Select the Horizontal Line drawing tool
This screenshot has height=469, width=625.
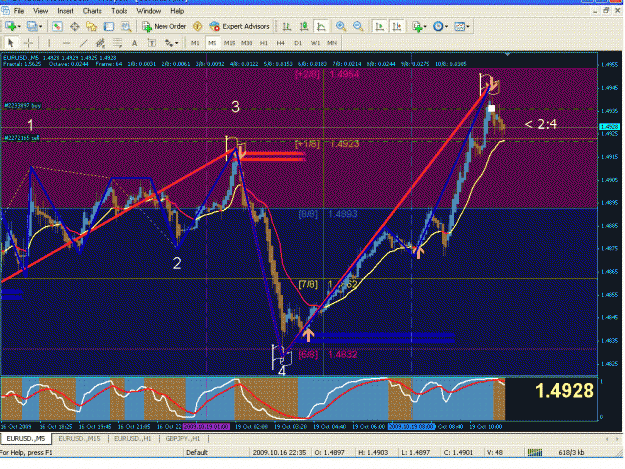pyautogui.click(x=66, y=43)
